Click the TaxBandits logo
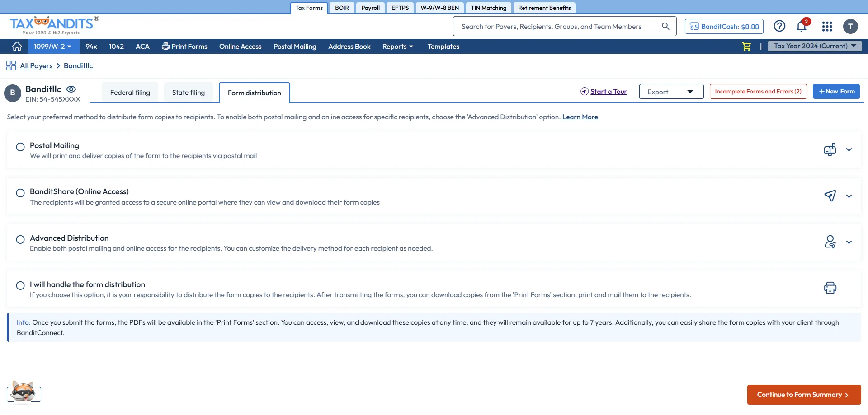 (54, 26)
